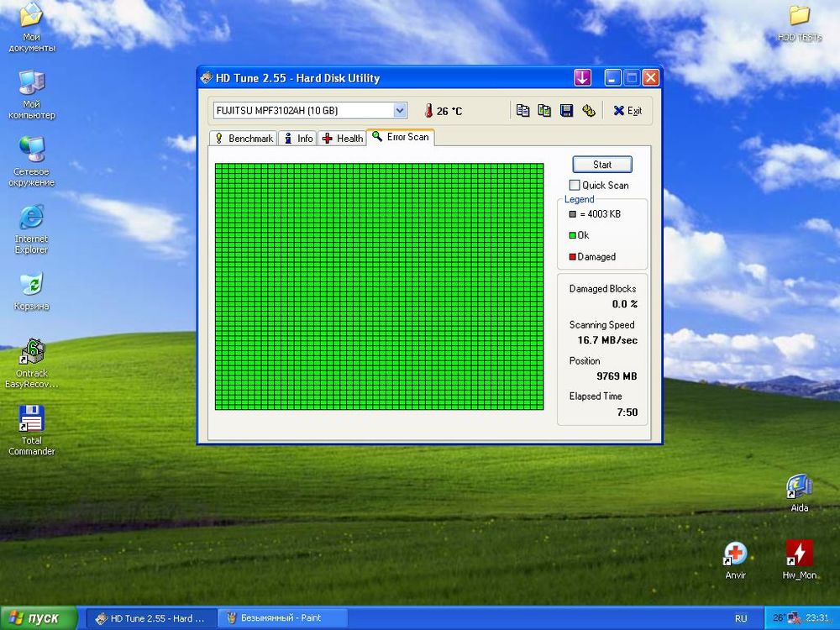Switch to the Health tab
Screen dimensions: 840x630
pyautogui.click(x=342, y=139)
